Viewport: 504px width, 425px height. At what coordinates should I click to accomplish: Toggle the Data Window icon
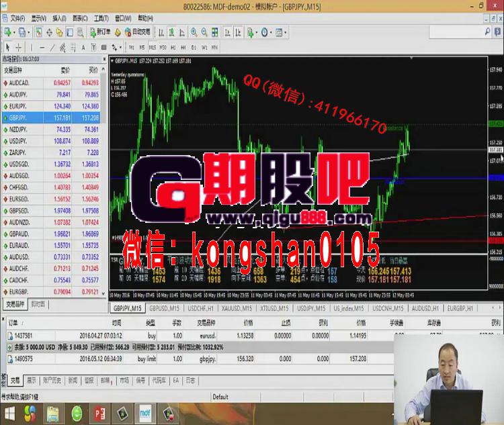pos(49,32)
